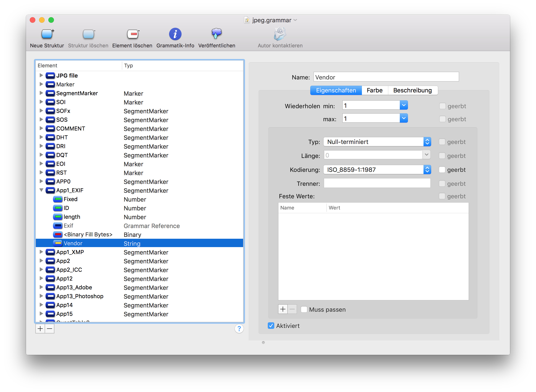Screen dimensions: 536x392
Task: Click the Element löschen toolbar icon
Action: tap(132, 34)
